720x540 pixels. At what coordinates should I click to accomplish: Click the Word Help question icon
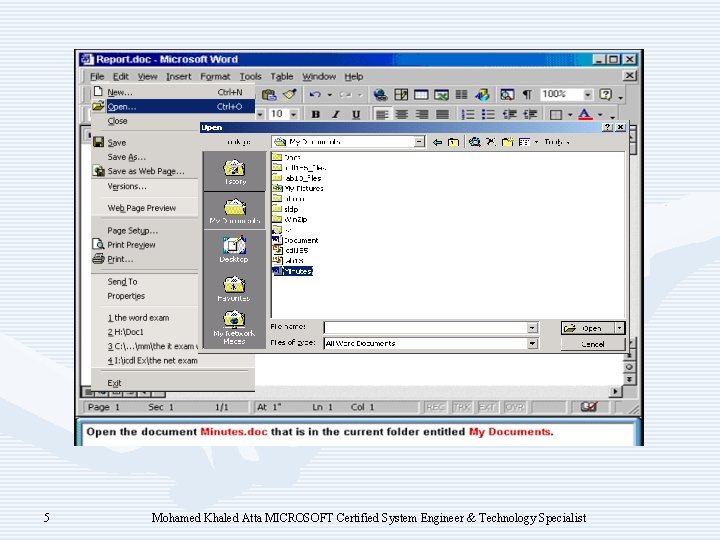point(606,95)
